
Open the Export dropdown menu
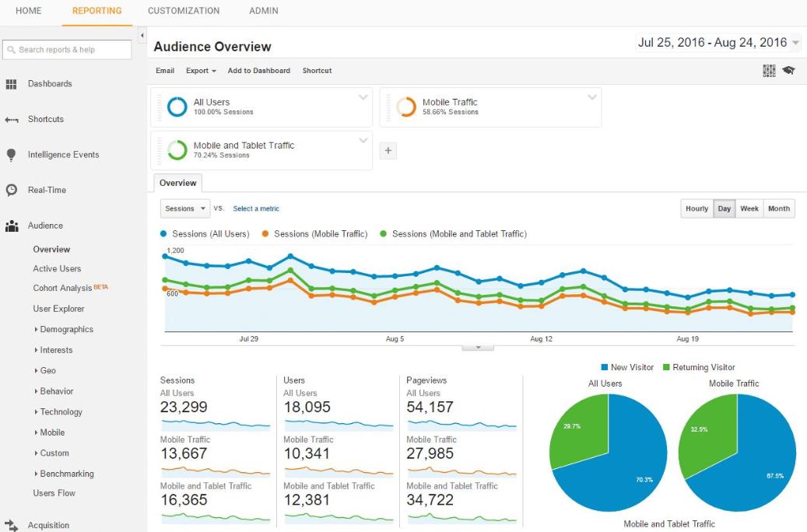(x=201, y=71)
